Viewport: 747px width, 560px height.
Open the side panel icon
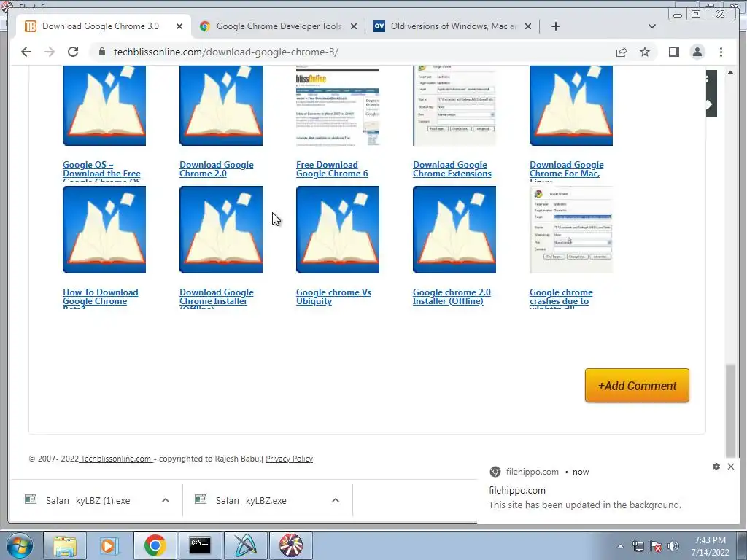click(x=673, y=52)
